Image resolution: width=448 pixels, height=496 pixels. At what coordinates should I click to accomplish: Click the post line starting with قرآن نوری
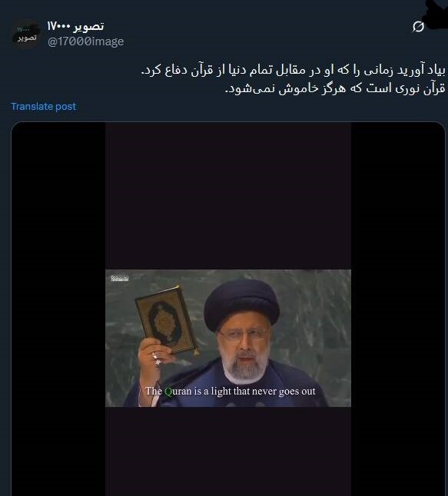tap(335, 88)
